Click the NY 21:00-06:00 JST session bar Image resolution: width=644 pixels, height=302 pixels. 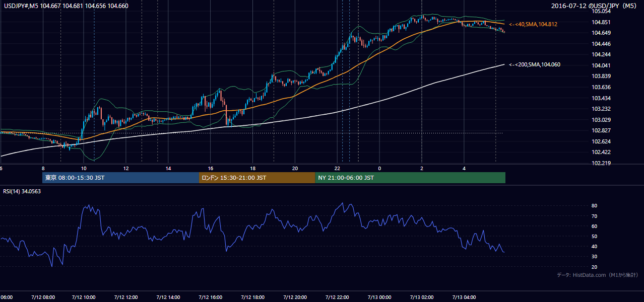(x=410, y=178)
